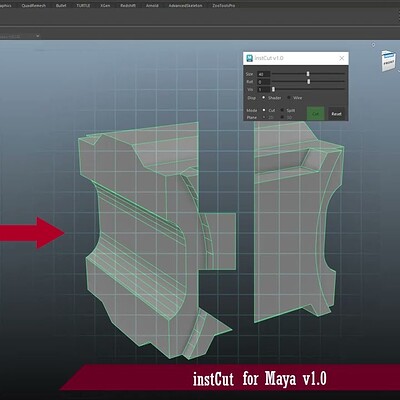
Task: Switch to the Arnold shelf tab
Action: (152, 6)
